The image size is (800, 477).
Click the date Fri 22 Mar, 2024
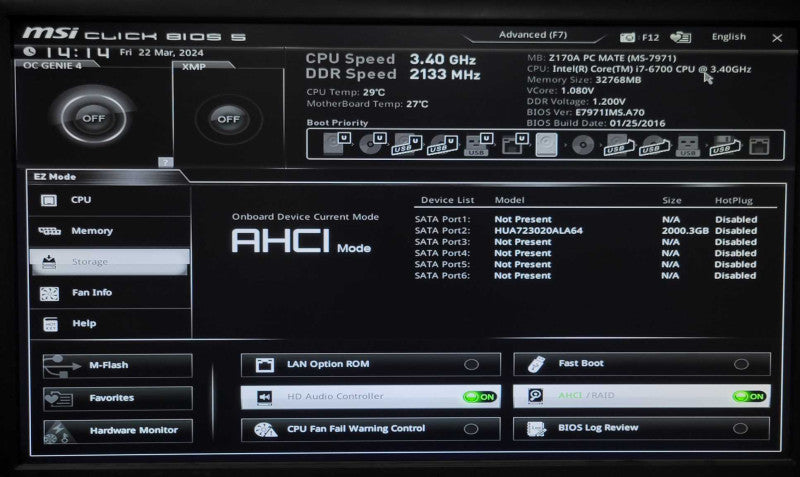point(161,53)
